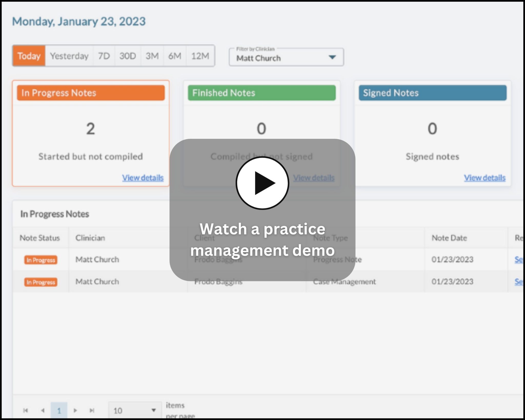Click the In Progress status badge on first row

point(41,259)
